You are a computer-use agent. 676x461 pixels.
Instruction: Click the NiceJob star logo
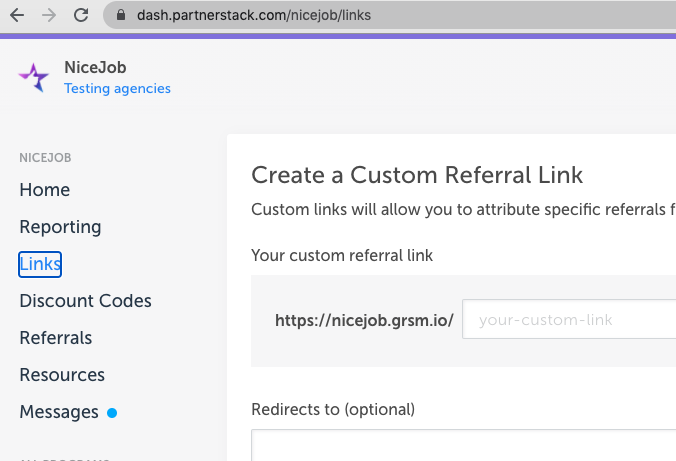point(34,78)
